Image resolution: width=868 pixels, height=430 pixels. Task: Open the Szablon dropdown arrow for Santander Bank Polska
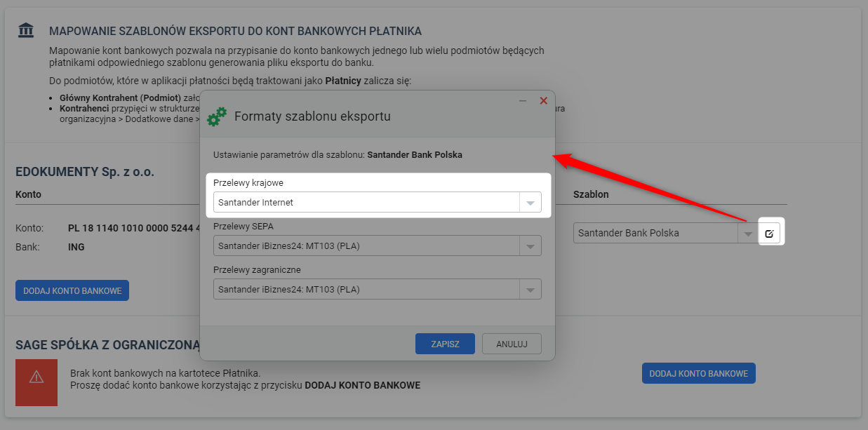(747, 234)
